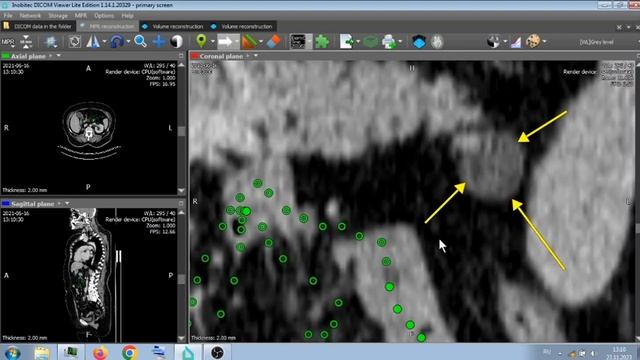This screenshot has height=360, width=640.
Task: Maximize the Axial plane panel
Action: (181, 56)
